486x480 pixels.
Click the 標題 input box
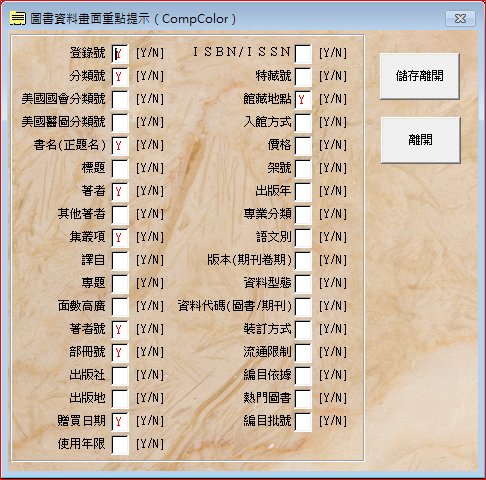(x=120, y=169)
